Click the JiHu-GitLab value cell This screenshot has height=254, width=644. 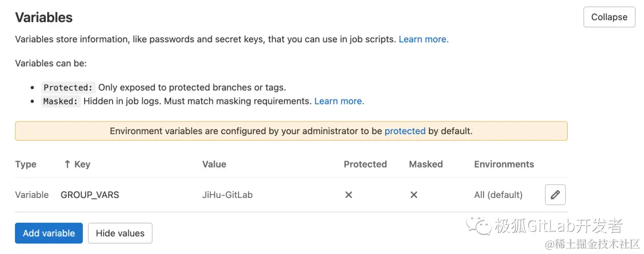227,194
